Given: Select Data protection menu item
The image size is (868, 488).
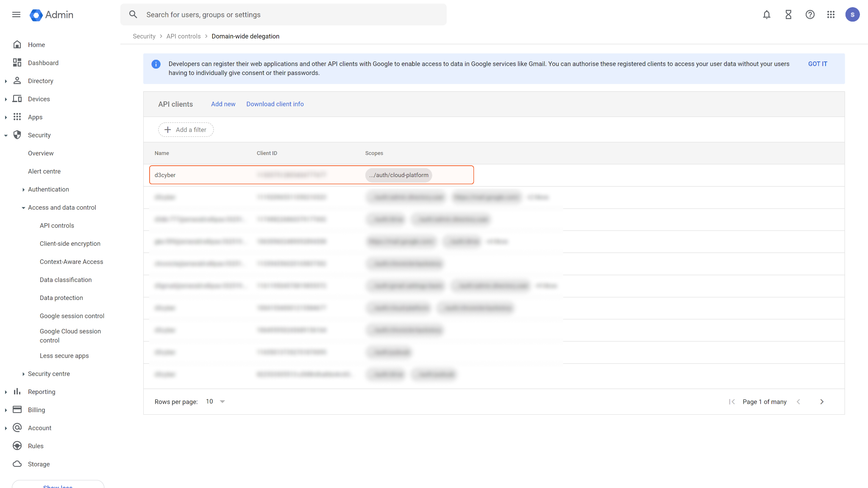Looking at the screenshot, I should [x=61, y=298].
